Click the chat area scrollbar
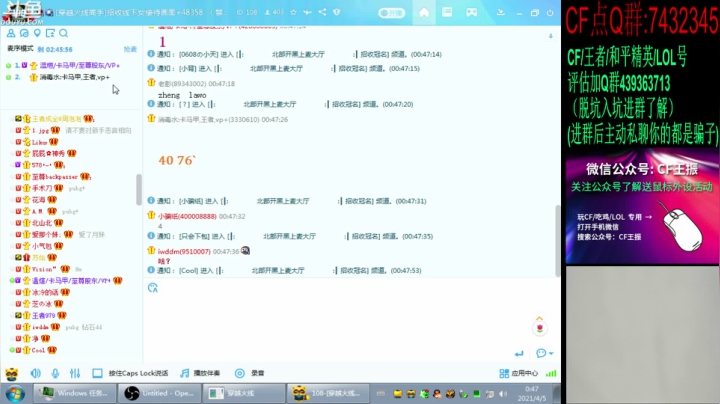 557,241
